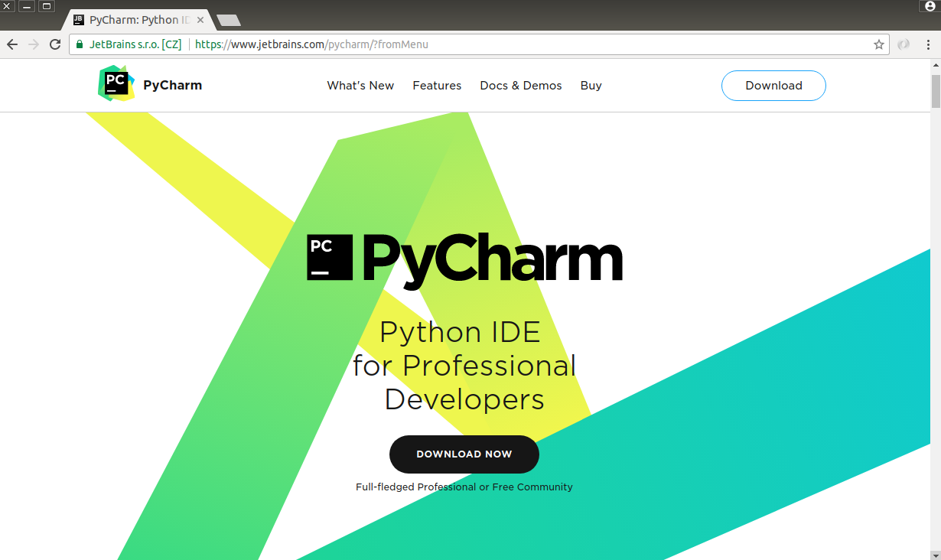Click JetBrains favicon on the tab
This screenshot has height=560, width=941.
(79, 20)
